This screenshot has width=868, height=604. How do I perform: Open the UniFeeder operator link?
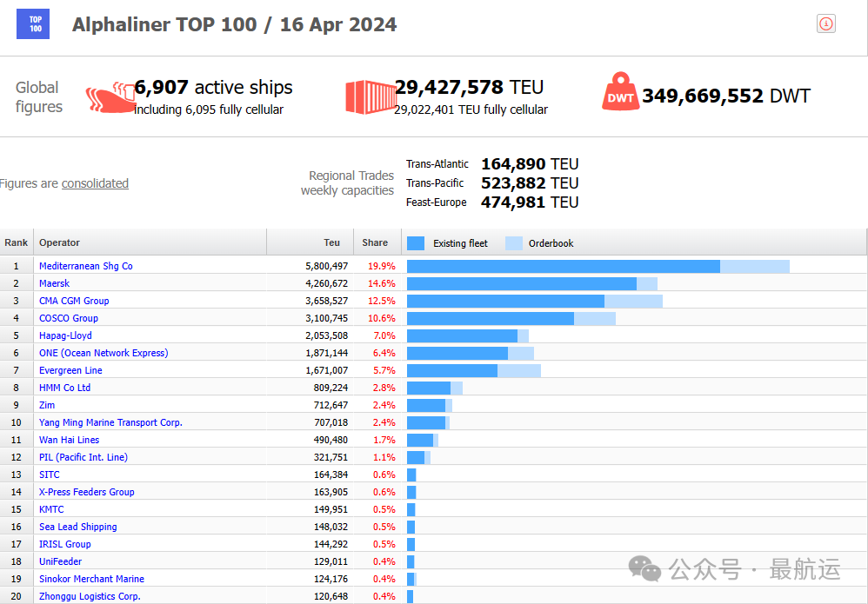click(x=60, y=561)
